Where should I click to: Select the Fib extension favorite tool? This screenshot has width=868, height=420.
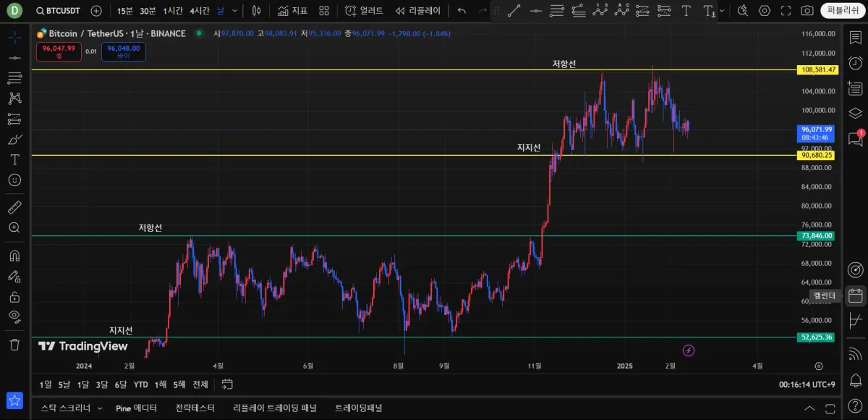pos(578,11)
